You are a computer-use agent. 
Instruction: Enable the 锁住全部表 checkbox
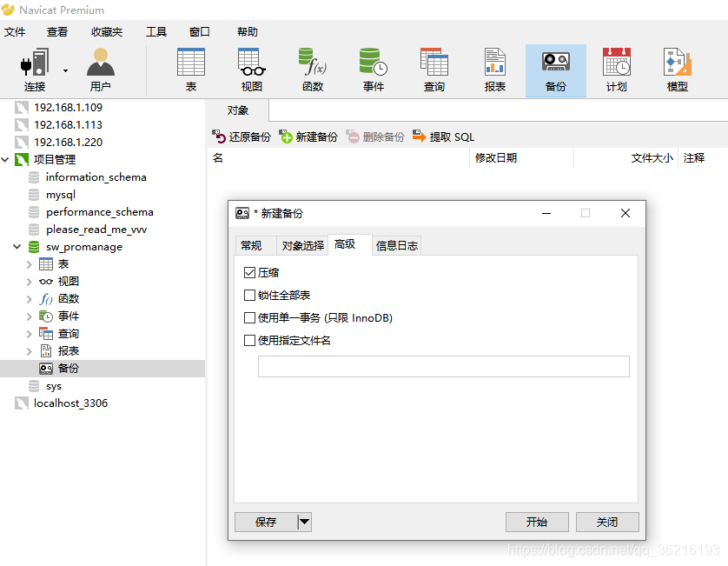pyautogui.click(x=250, y=295)
